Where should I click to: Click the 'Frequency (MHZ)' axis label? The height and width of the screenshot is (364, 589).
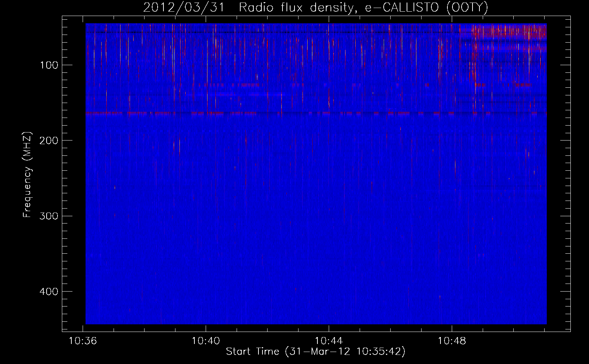(27, 174)
